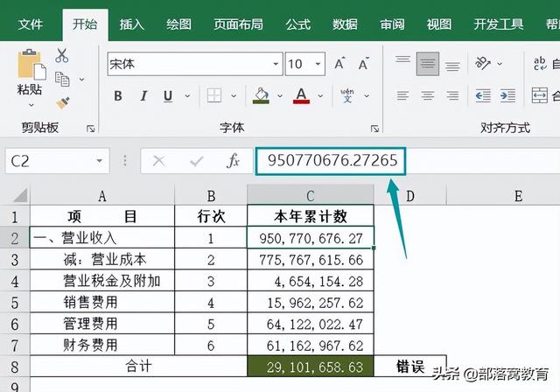Select the Format Painter brush

pyautogui.click(x=63, y=103)
